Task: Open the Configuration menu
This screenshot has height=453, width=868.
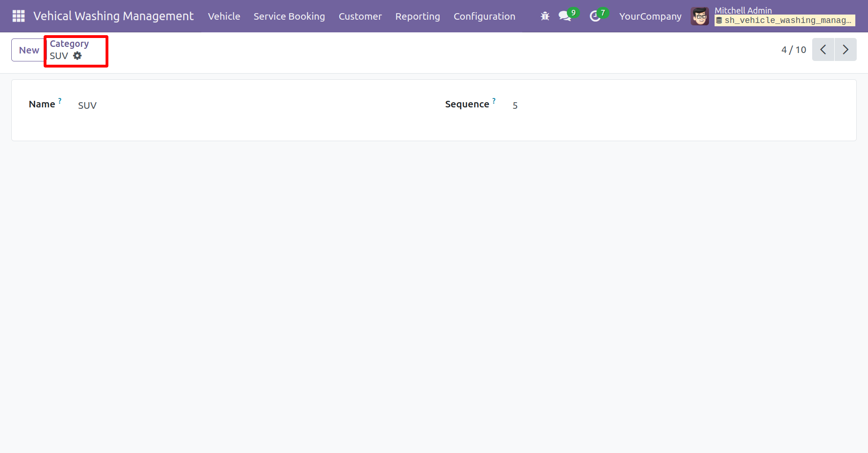Action: point(484,16)
